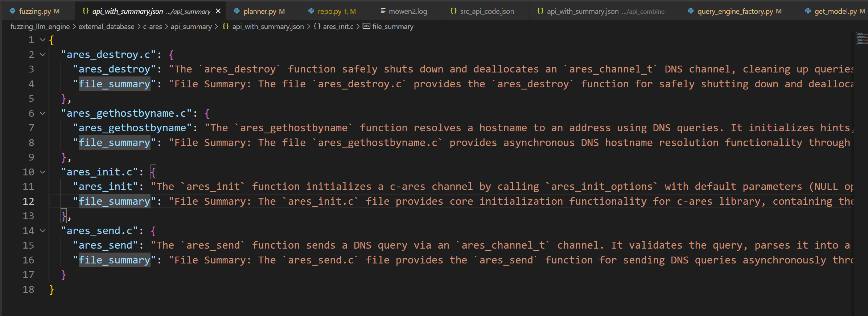This screenshot has height=316, width=868.
Task: Collapse the ares_send.c block at line 14
Action: tap(42, 231)
